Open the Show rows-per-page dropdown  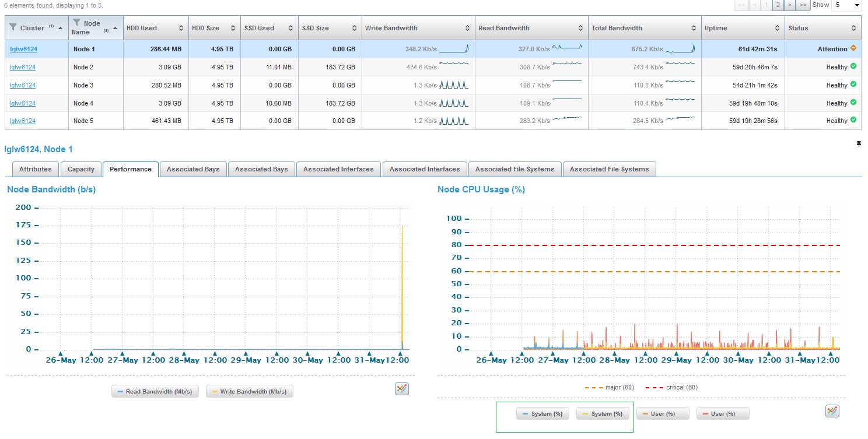point(846,5)
